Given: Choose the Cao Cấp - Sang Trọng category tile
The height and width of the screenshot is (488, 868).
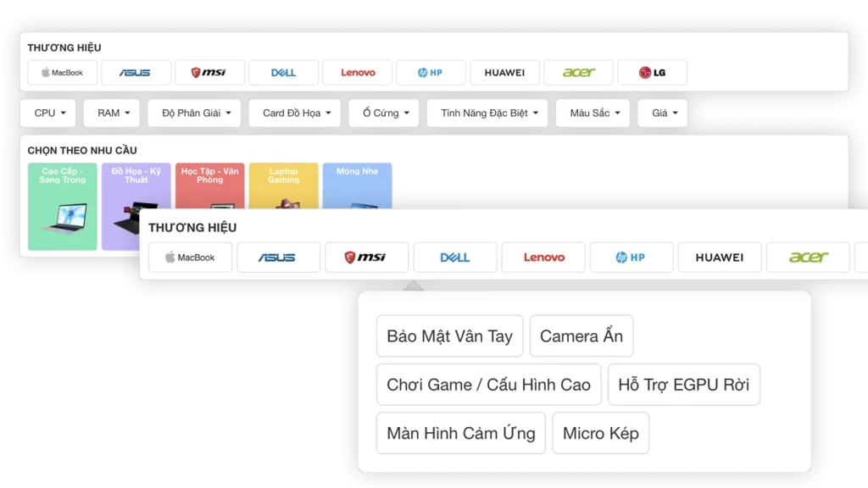Looking at the screenshot, I should 63,206.
